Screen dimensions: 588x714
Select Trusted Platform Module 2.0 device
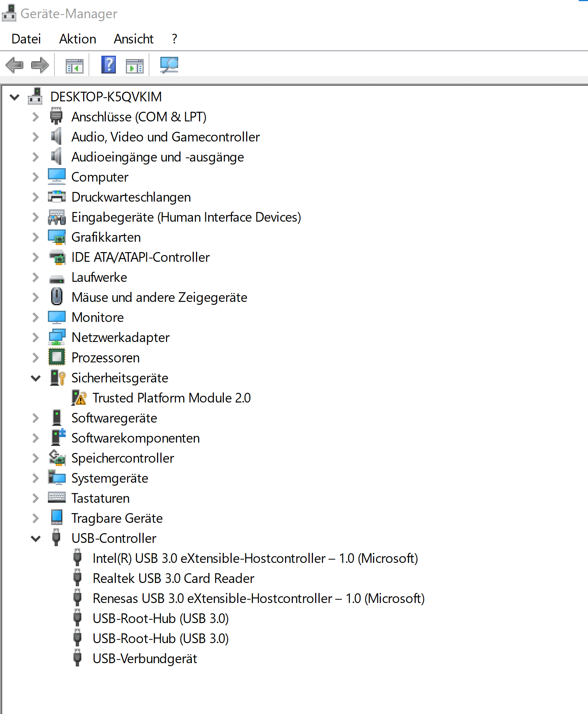tap(171, 398)
